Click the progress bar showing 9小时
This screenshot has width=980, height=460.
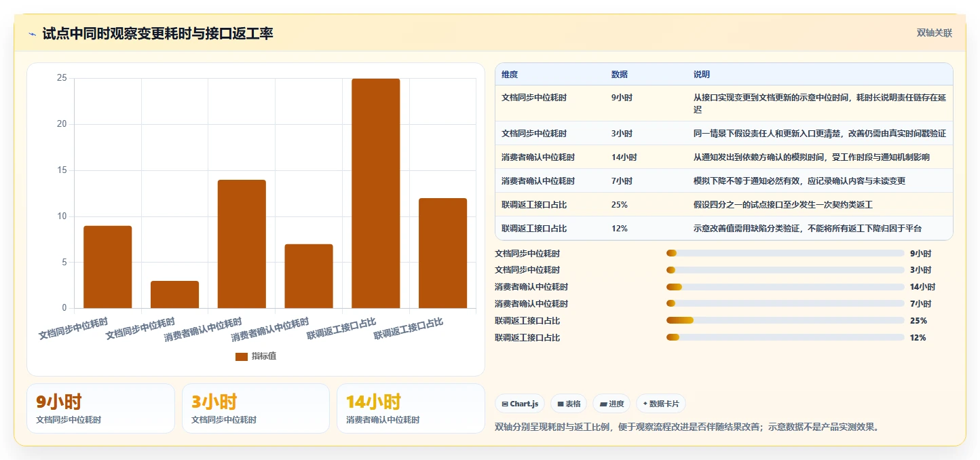[x=785, y=253]
